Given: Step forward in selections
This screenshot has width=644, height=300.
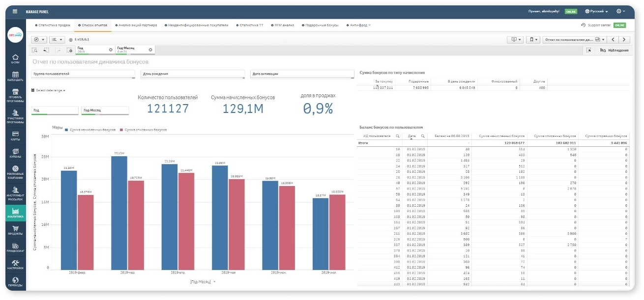Looking at the screenshot, I should tap(58, 50).
